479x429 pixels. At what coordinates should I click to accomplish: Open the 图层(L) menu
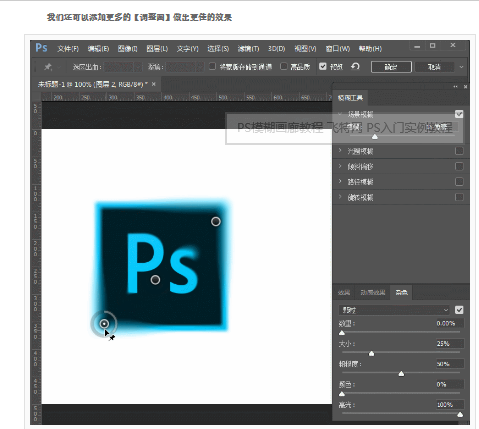point(157,49)
